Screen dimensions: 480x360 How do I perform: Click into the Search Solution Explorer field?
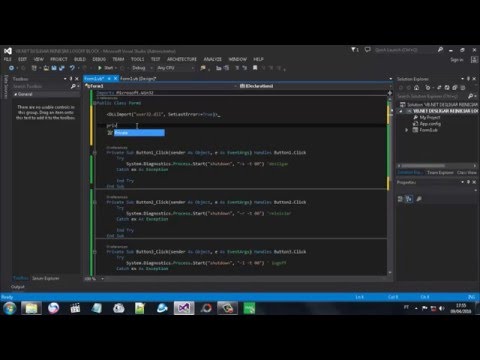coord(432,96)
